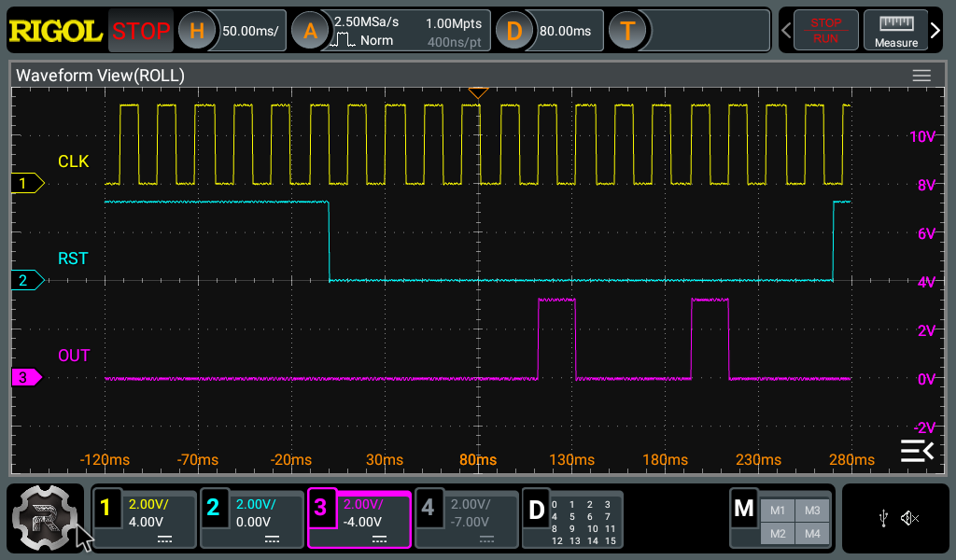Toggle channel 4 on
956x560 pixels.
467,519
